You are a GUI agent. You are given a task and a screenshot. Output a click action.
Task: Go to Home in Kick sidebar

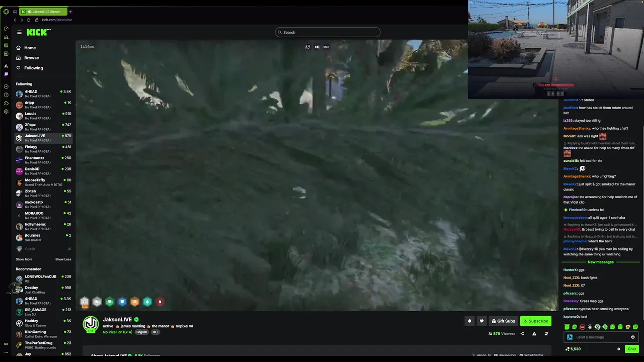(x=26, y=48)
